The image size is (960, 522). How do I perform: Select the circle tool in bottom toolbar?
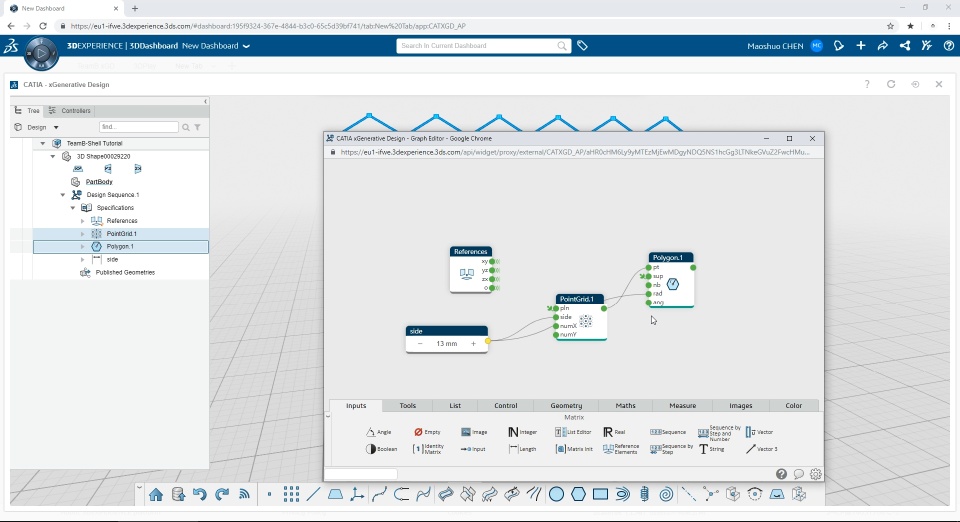coord(556,494)
